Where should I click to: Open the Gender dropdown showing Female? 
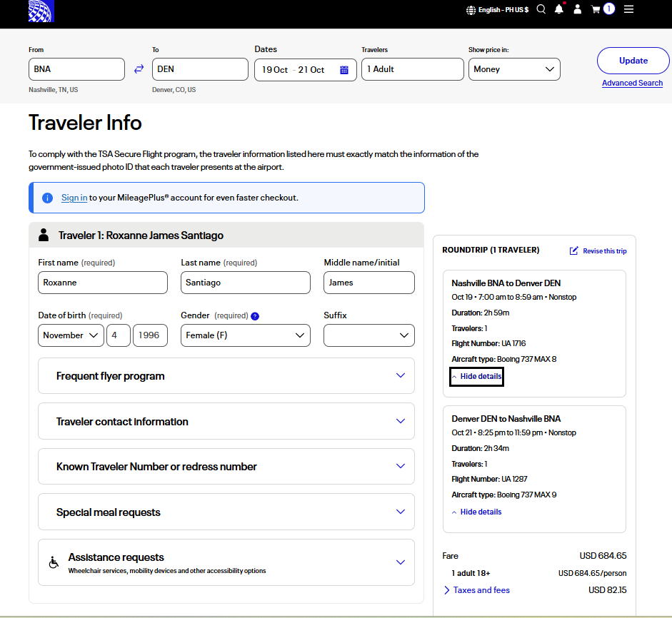pyautogui.click(x=246, y=335)
